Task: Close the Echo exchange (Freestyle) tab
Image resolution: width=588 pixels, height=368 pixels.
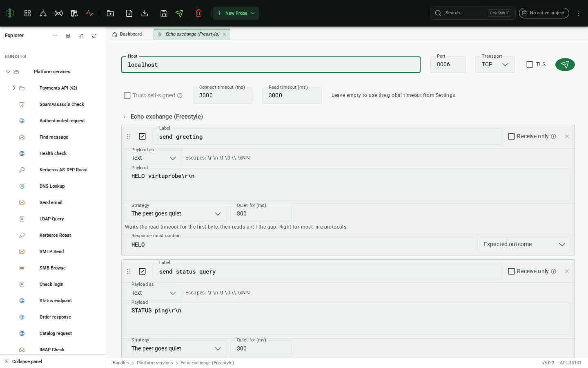Action: [224, 34]
